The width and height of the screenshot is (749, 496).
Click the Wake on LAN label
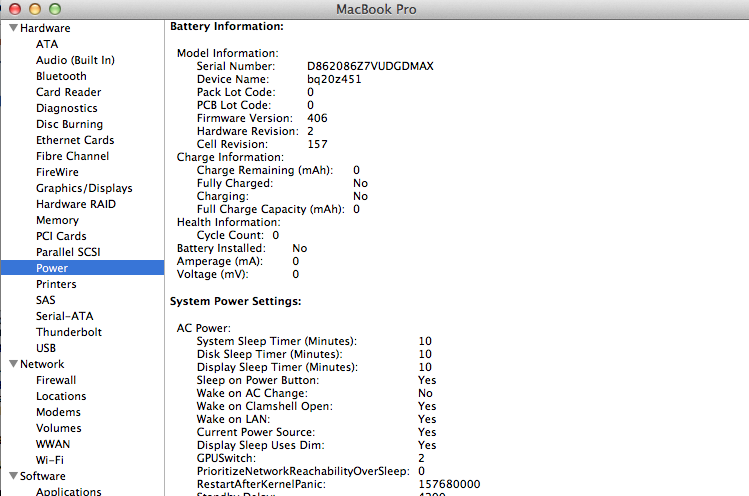click(x=233, y=419)
